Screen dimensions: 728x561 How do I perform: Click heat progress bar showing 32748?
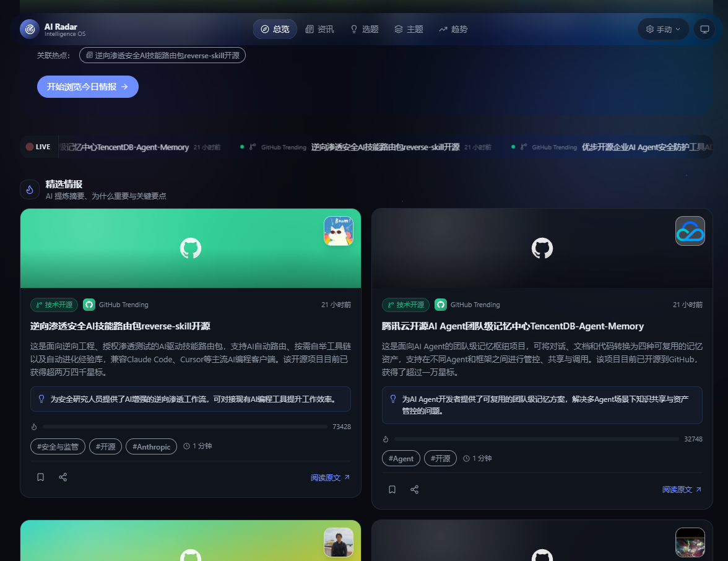pos(536,439)
